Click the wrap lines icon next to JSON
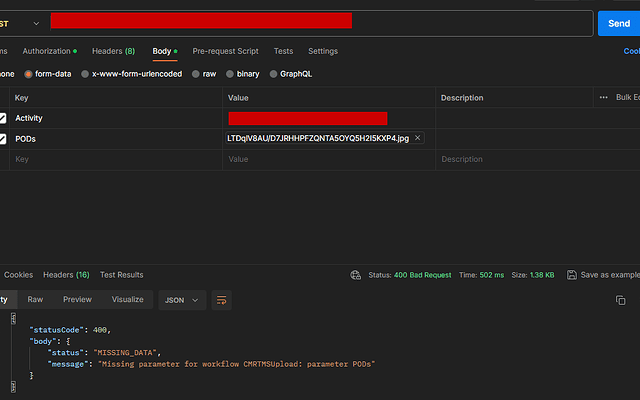The width and height of the screenshot is (640, 400). click(x=222, y=299)
